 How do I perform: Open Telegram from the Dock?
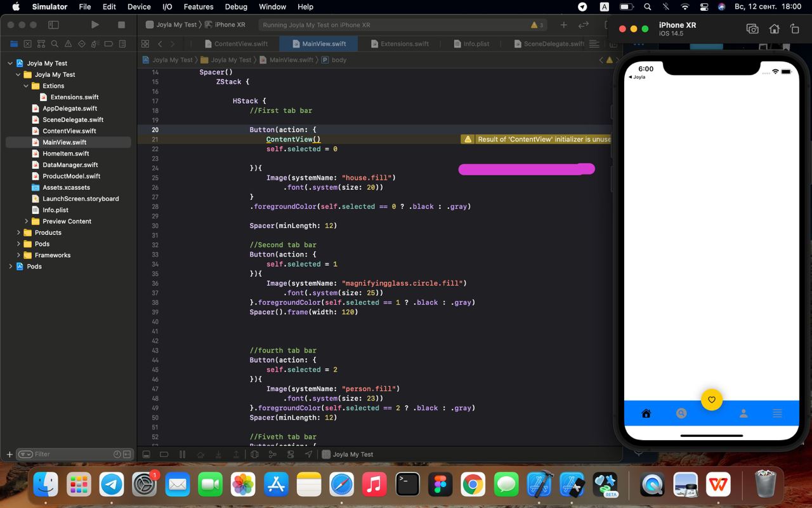pyautogui.click(x=112, y=485)
